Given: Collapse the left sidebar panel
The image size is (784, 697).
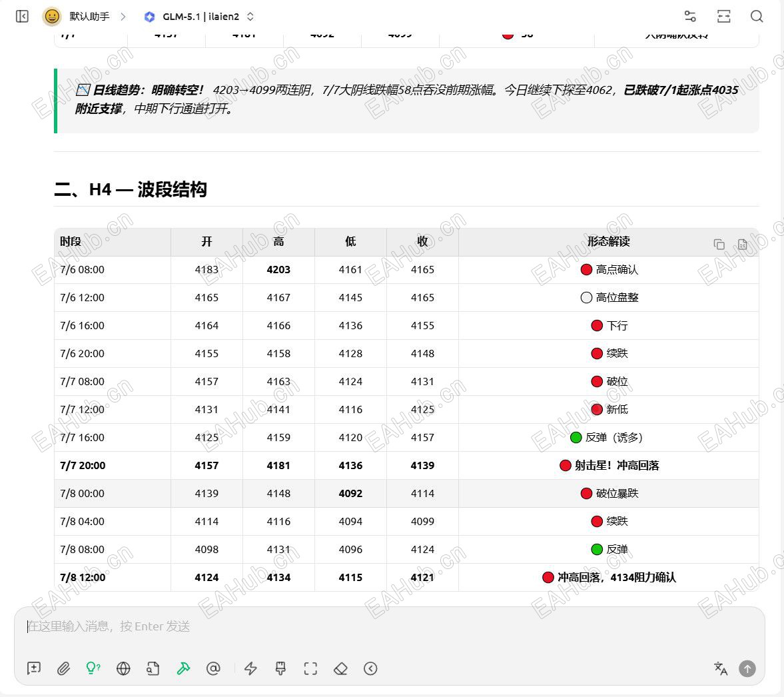Looking at the screenshot, I should coord(22,17).
